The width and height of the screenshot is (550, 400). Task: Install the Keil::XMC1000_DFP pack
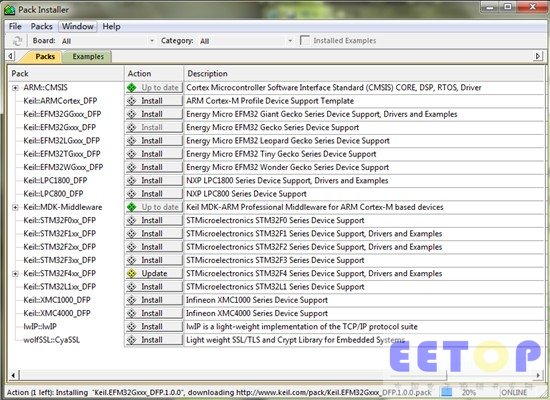point(154,300)
